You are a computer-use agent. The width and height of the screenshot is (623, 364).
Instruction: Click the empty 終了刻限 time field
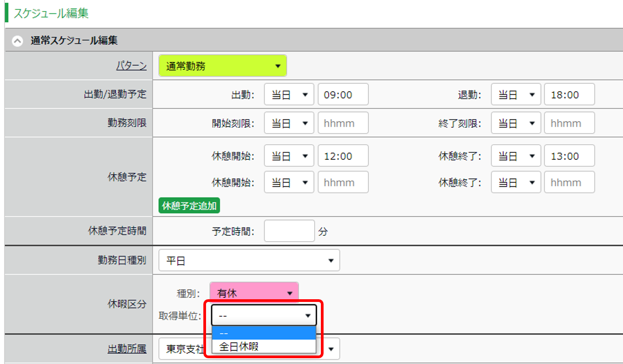(x=569, y=123)
